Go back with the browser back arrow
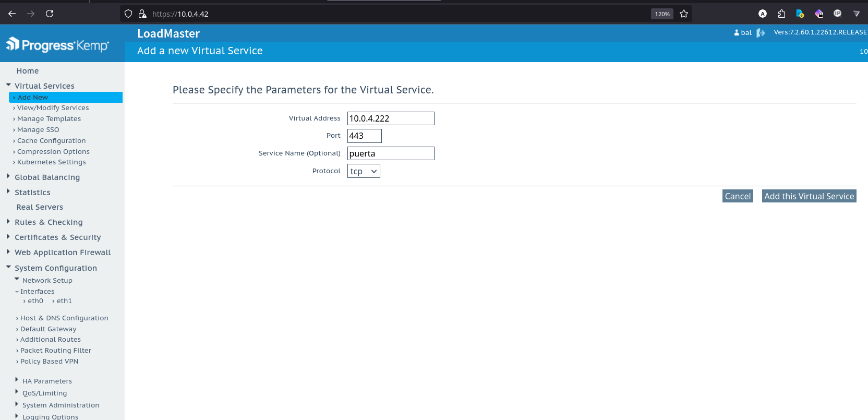 [12, 14]
